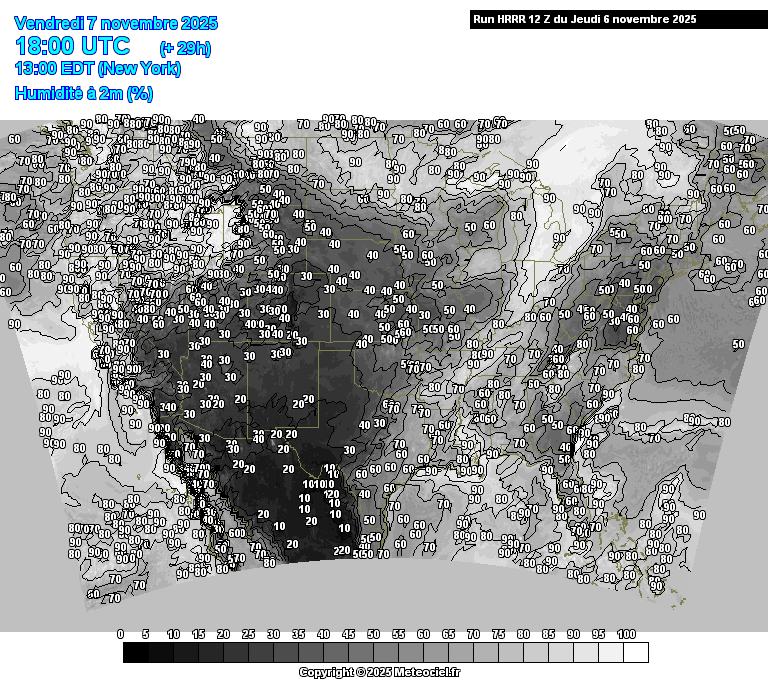This screenshot has width=768, height=690.
Task: Select the 18:00 UTC time label
Action: click(72, 46)
